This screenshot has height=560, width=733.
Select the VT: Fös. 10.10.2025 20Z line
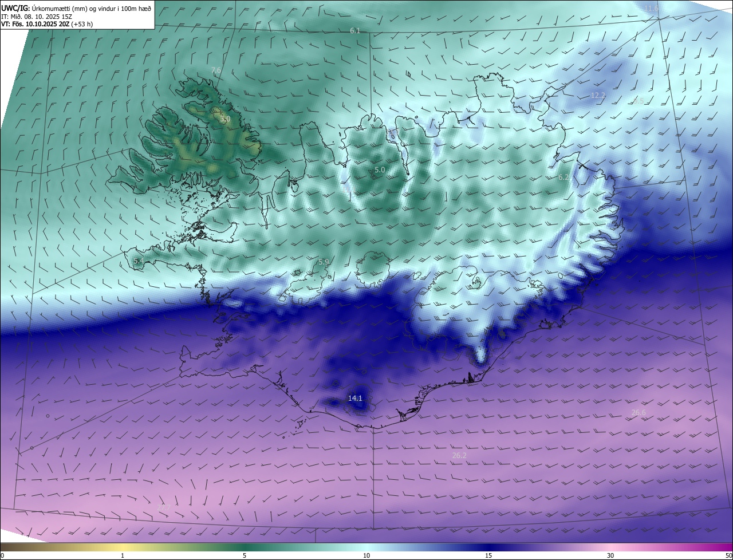click(x=47, y=24)
